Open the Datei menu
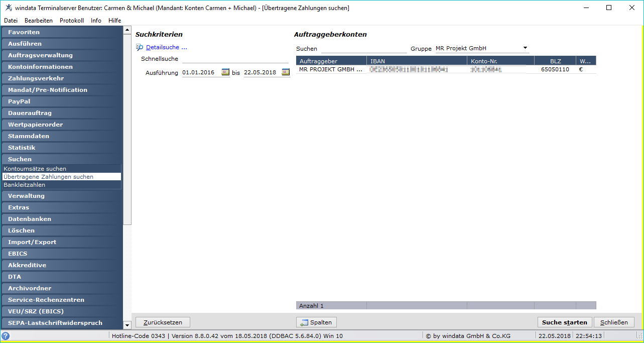This screenshot has width=644, height=343. pos(11,21)
